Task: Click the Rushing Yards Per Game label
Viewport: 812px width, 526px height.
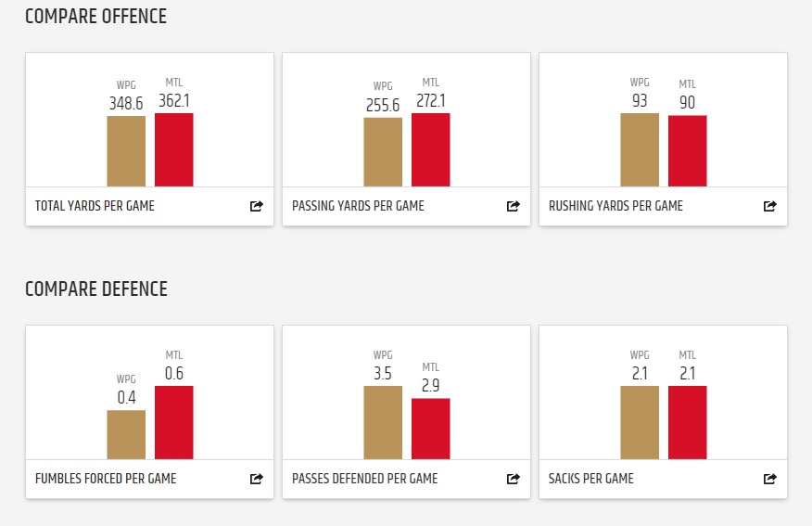Action: click(x=615, y=206)
